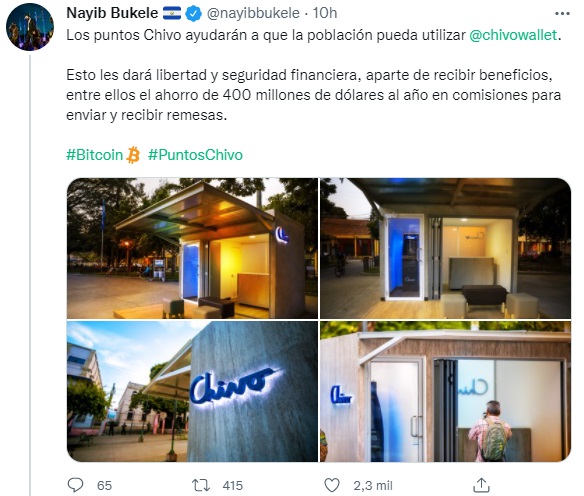Open the glowing Chivo sign photo
584x496 pixels.
click(192, 391)
